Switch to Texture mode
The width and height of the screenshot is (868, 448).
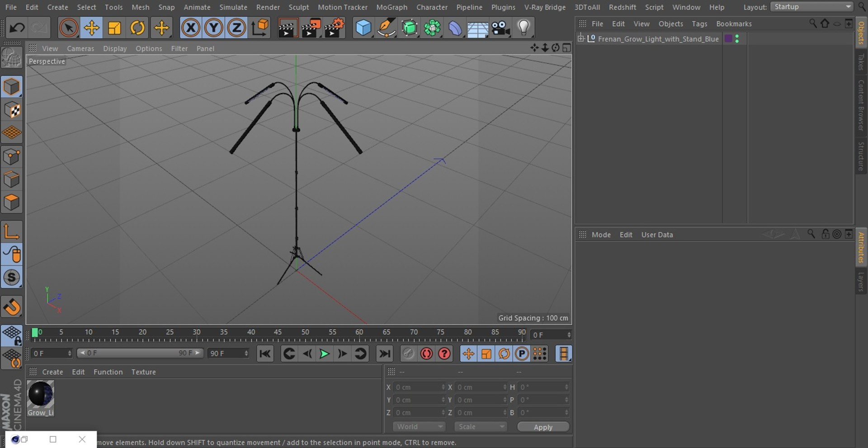[x=12, y=110]
